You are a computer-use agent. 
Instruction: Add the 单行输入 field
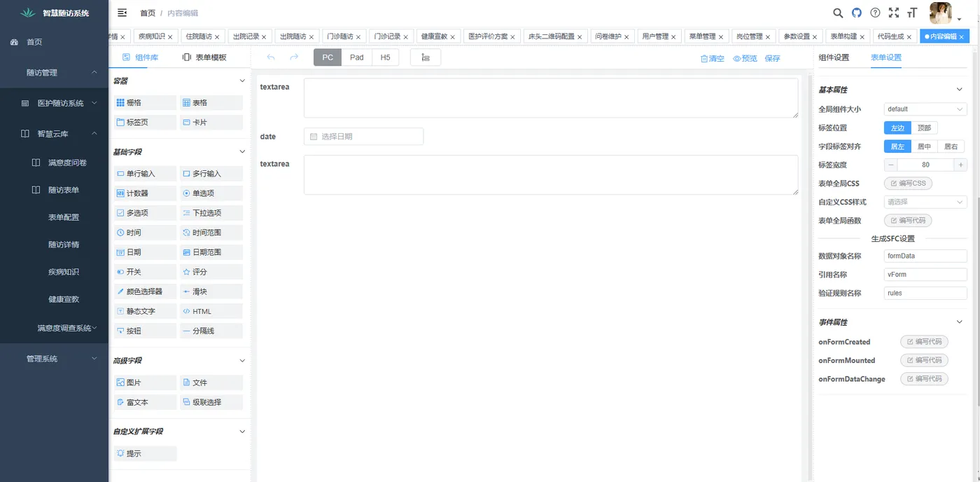[146, 174]
